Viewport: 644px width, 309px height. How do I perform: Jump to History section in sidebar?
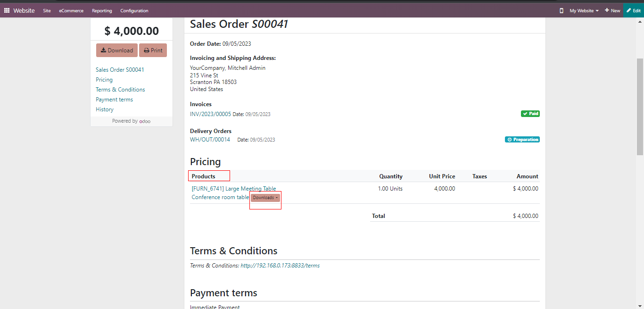pos(105,109)
